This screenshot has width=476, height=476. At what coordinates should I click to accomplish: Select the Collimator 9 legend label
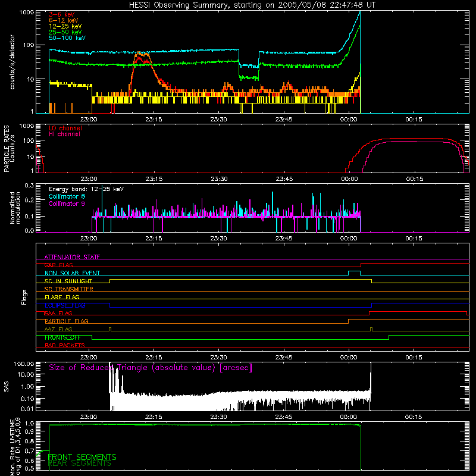point(67,203)
